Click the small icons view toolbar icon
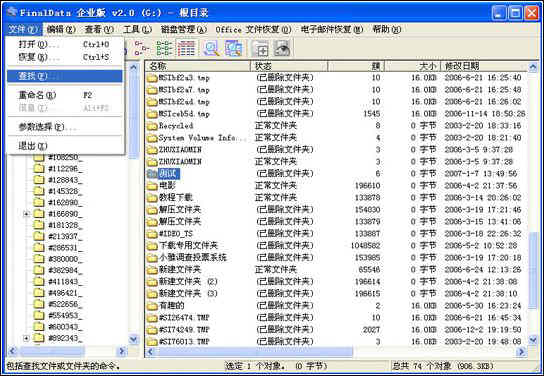Image resolution: width=544 pixels, height=376 pixels. pyautogui.click(x=142, y=48)
